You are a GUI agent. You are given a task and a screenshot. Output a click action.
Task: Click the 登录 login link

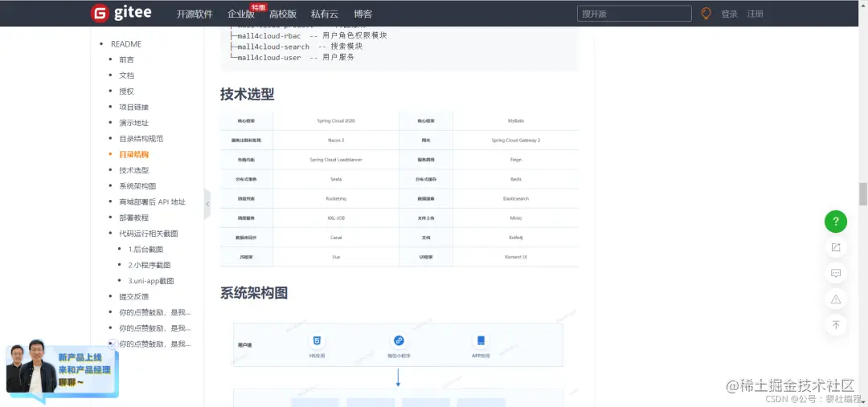point(729,14)
